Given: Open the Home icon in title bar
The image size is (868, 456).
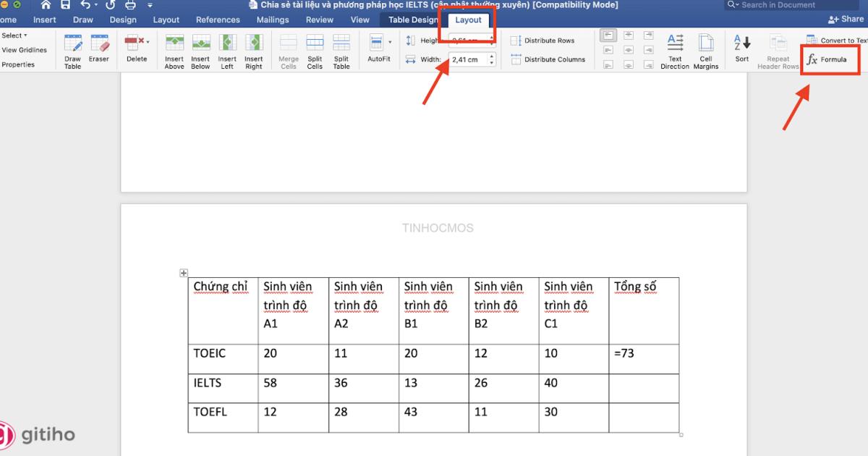Looking at the screenshot, I should (46, 5).
